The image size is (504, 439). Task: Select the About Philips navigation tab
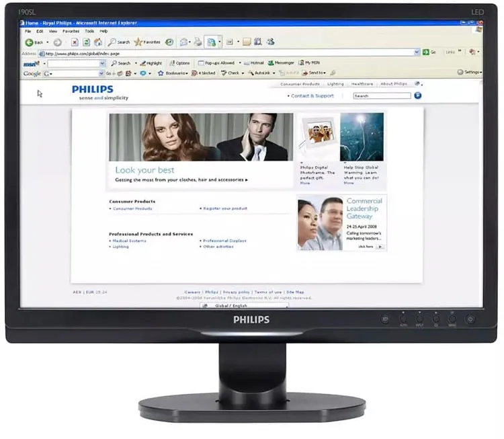pos(394,83)
